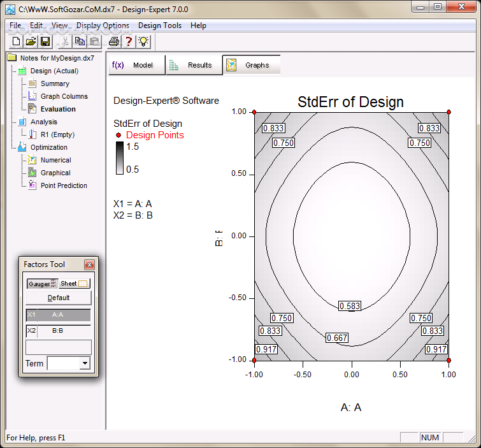Screen dimensions: 481x448
Task: Click the Design (Actual) grid icon
Action: click(22, 71)
